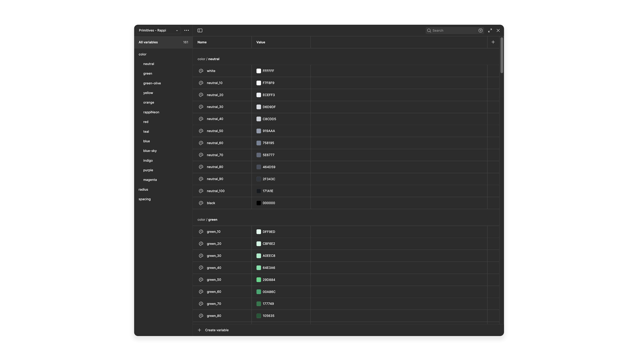The height and width of the screenshot is (364, 638).
Task: Click into the Search input field
Action: click(x=453, y=30)
